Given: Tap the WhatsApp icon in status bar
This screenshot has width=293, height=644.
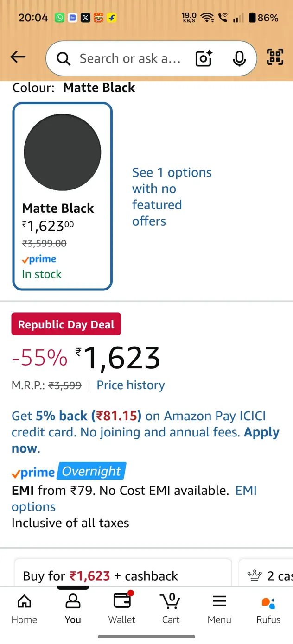Looking at the screenshot, I should pyautogui.click(x=59, y=18).
